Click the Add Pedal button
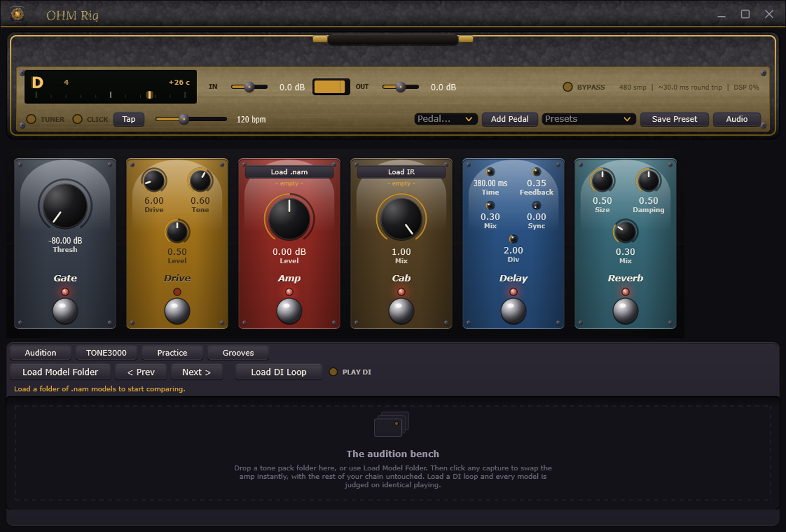 (510, 119)
